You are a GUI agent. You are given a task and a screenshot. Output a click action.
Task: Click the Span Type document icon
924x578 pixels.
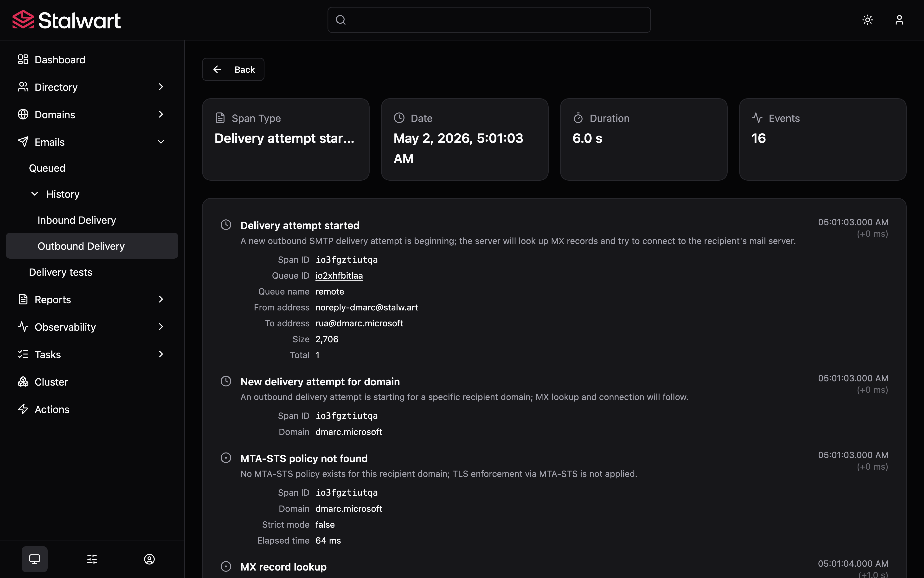(220, 118)
